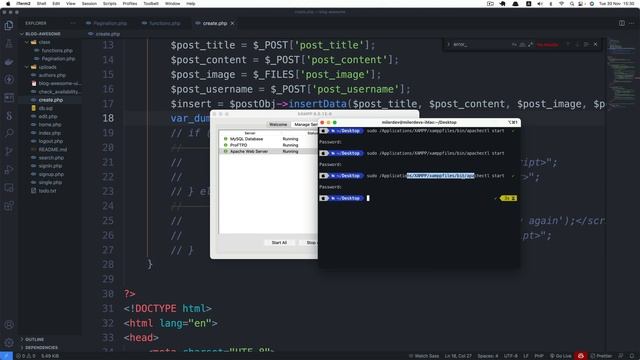Expand the replace field in find widget
Screen dimensions: 640x360
coord(448,44)
